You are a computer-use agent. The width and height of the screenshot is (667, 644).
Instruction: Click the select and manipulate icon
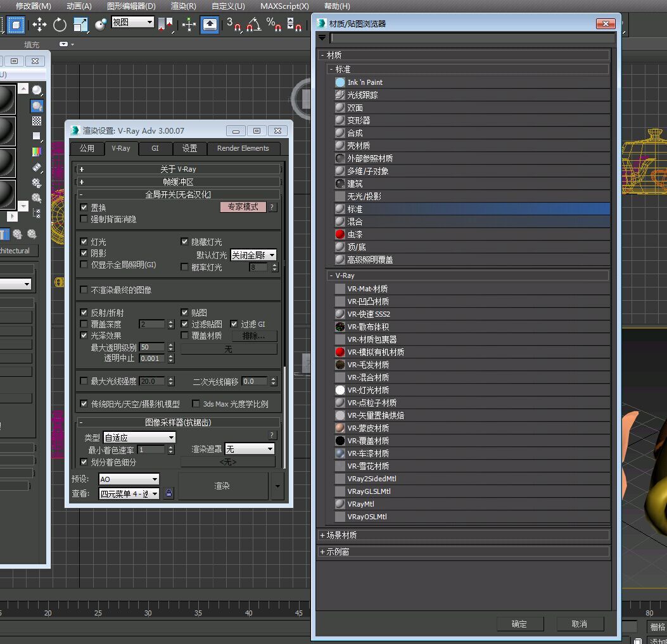point(189,25)
